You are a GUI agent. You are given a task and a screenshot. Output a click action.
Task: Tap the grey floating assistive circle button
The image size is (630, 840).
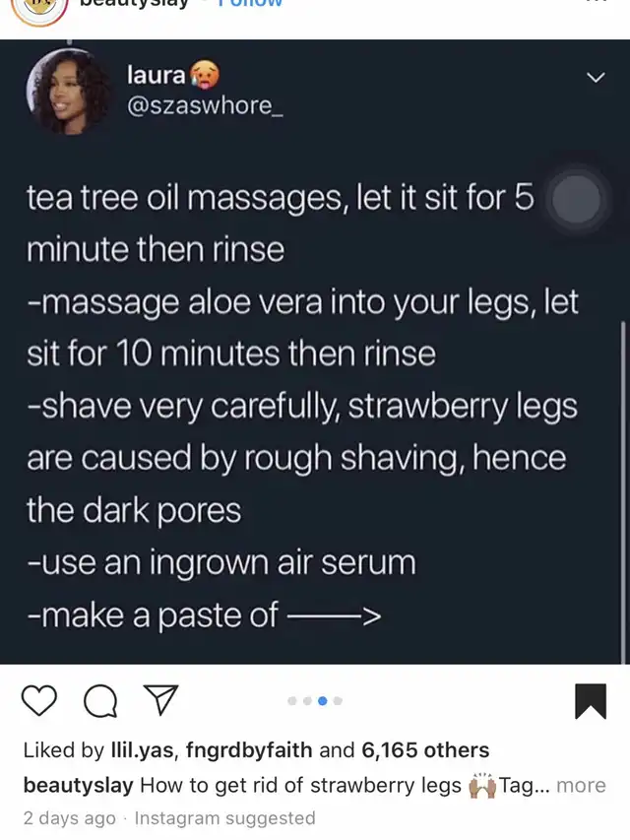pyautogui.click(x=577, y=199)
